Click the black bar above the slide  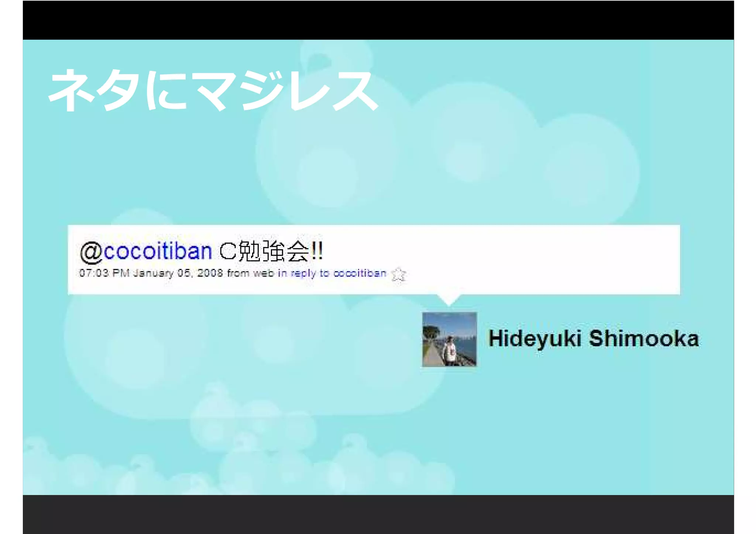378,20
